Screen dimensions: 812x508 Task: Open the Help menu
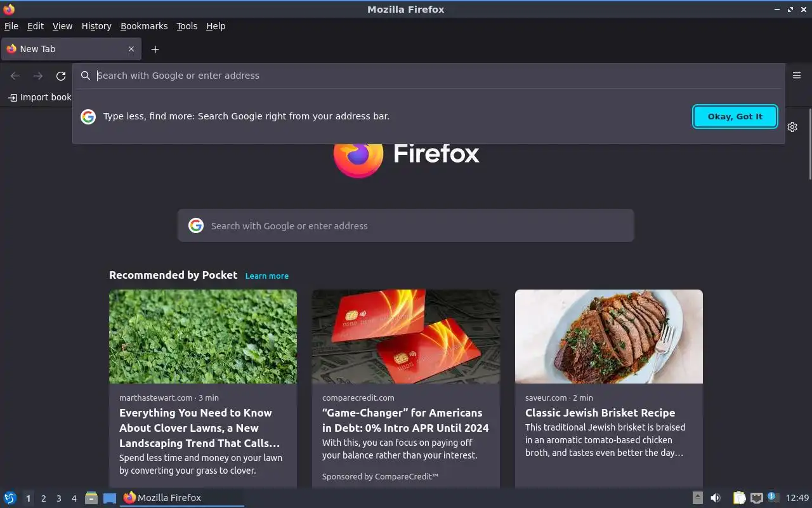[216, 26]
